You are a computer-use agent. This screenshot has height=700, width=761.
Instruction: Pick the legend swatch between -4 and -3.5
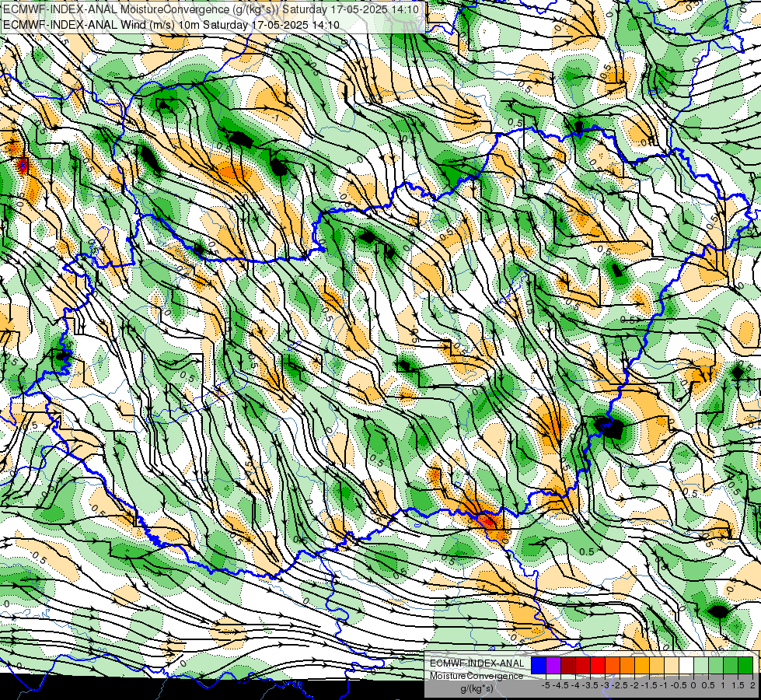click(x=583, y=665)
